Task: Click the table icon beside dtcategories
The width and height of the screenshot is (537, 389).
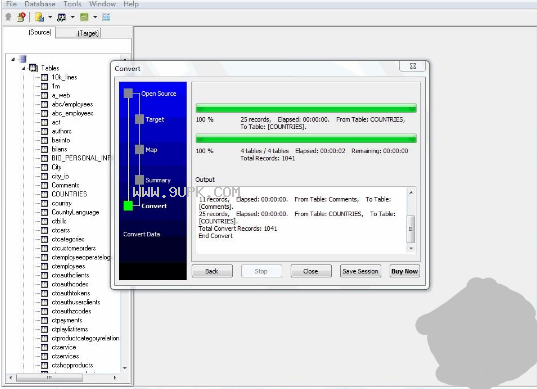Action: (x=44, y=239)
